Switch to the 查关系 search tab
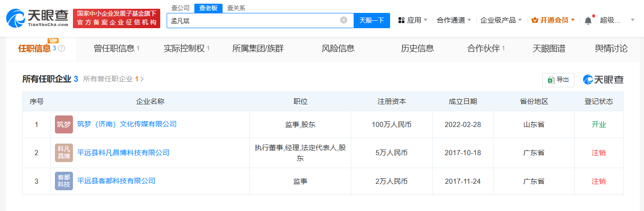Image resolution: width=644 pixels, height=211 pixels. (236, 8)
